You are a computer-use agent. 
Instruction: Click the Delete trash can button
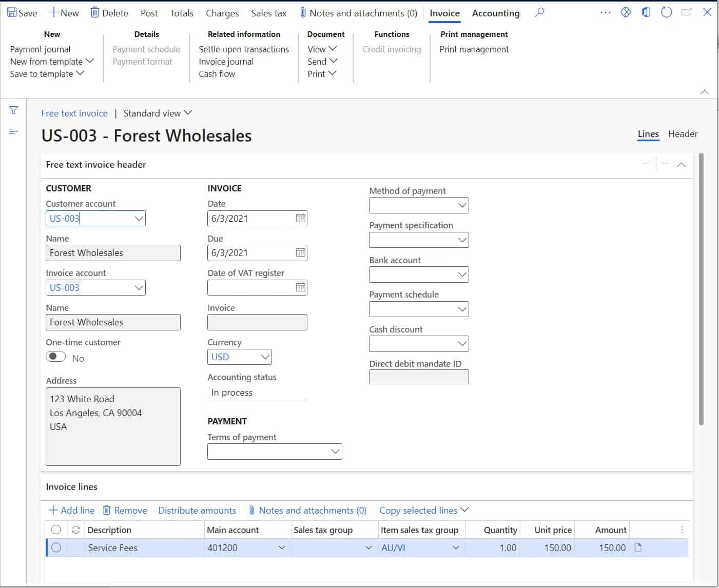point(109,13)
